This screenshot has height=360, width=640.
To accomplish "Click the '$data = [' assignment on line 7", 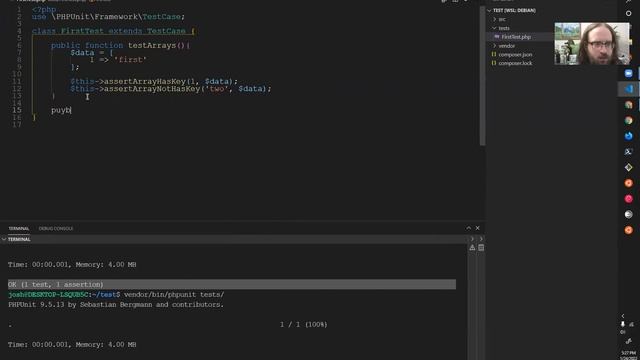I will (x=92, y=53).
